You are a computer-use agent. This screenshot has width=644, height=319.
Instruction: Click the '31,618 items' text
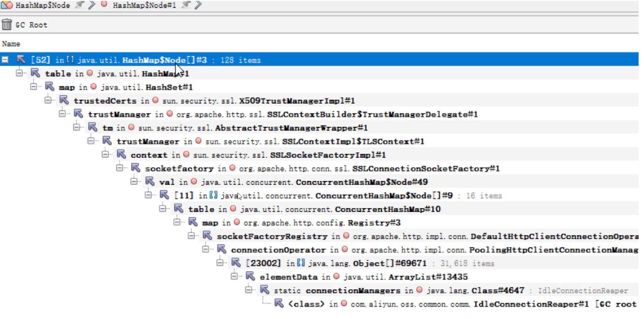tap(467, 263)
